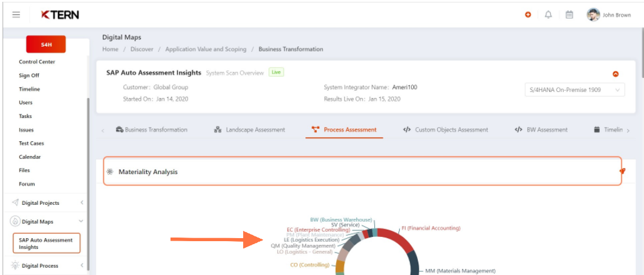Open Forum in sidebar
Viewport: 644px width, 275px height.
point(27,184)
